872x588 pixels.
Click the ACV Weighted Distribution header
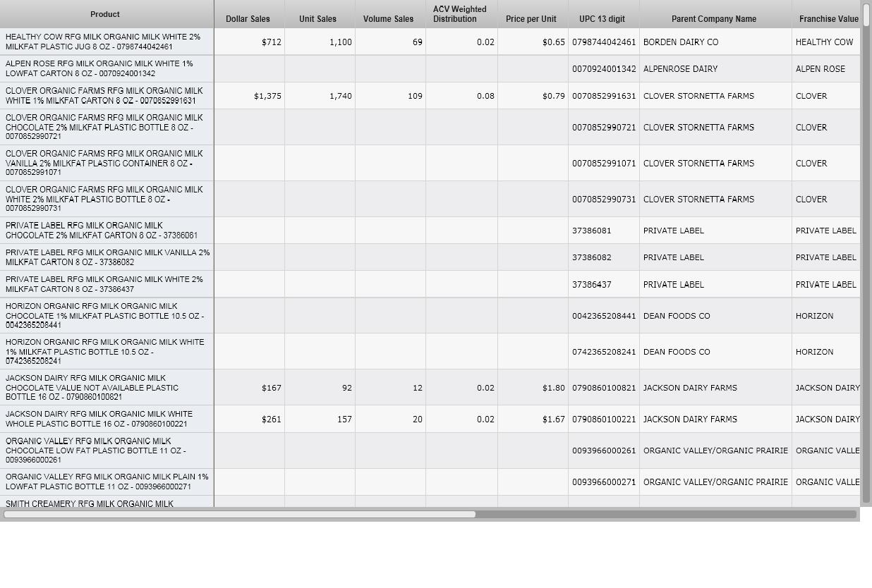(460, 14)
